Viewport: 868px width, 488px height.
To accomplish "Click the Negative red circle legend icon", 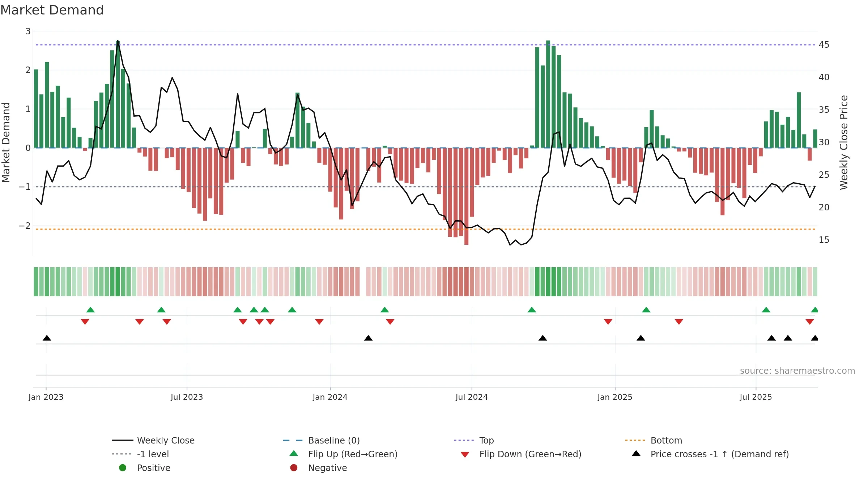I will point(294,468).
